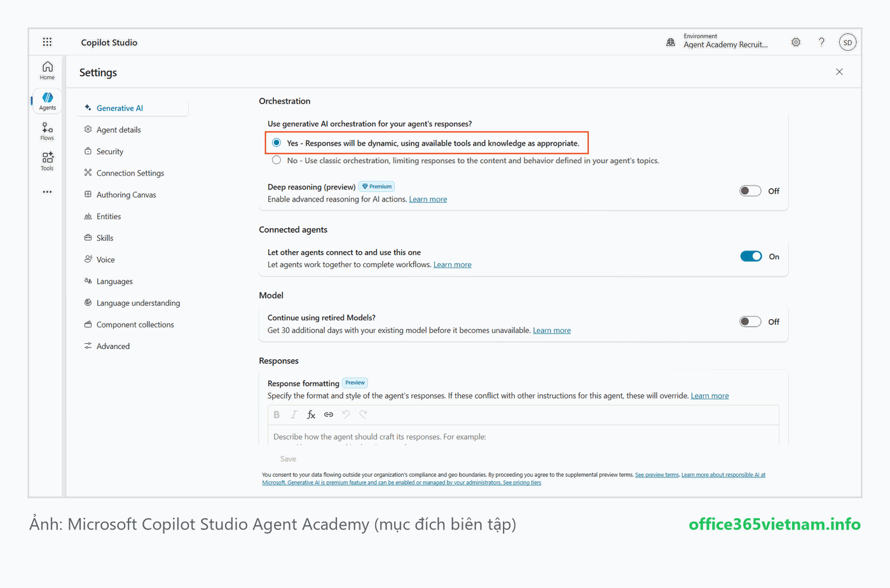
Task: Turn on Deep reasoning toggle
Action: 750,191
